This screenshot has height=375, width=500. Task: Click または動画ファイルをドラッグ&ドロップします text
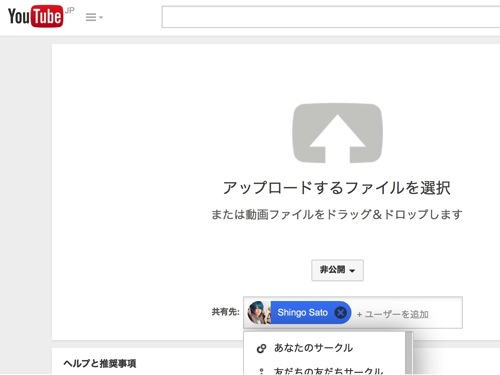coord(337,214)
